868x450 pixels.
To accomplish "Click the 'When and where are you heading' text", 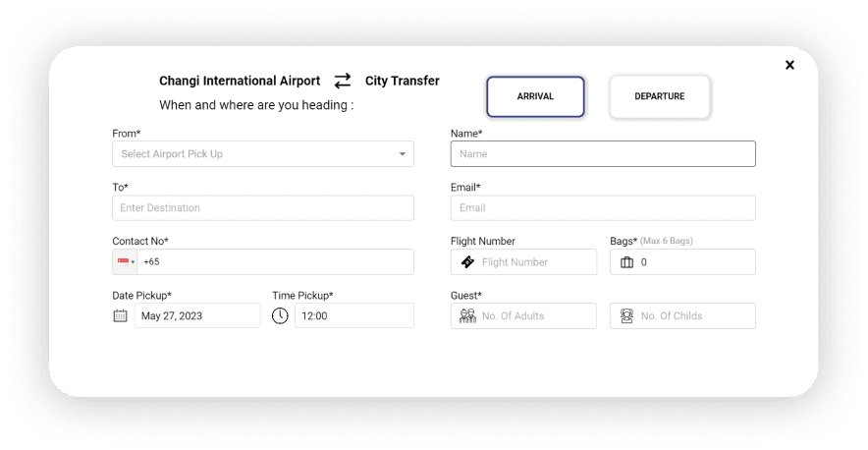I will [x=256, y=105].
